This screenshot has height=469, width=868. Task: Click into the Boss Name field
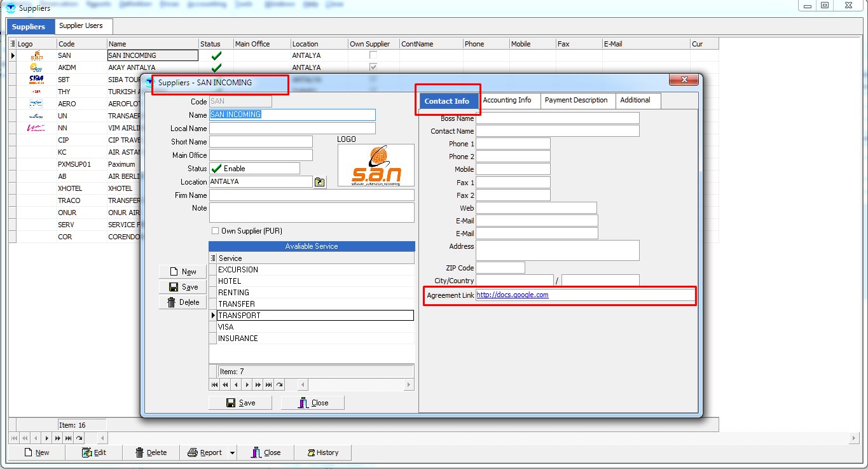tap(557, 118)
